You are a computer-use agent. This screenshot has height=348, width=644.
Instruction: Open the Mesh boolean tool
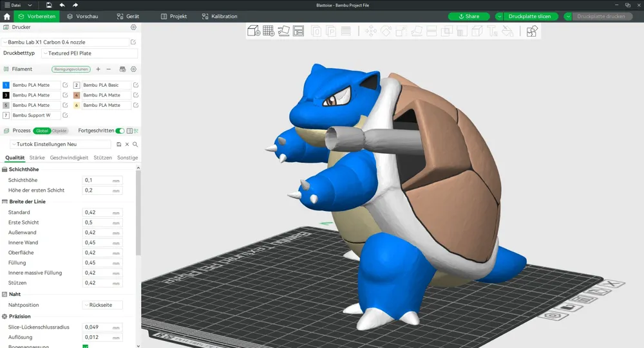(447, 31)
